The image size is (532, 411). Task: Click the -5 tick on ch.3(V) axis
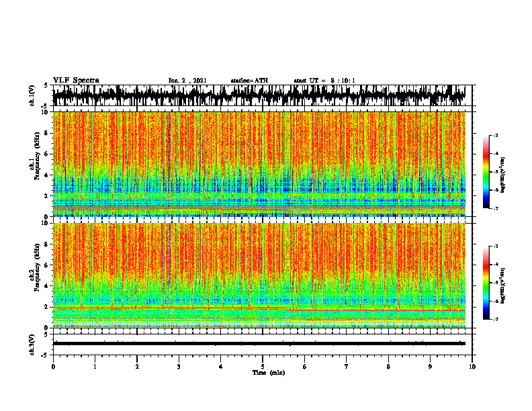tap(45, 355)
